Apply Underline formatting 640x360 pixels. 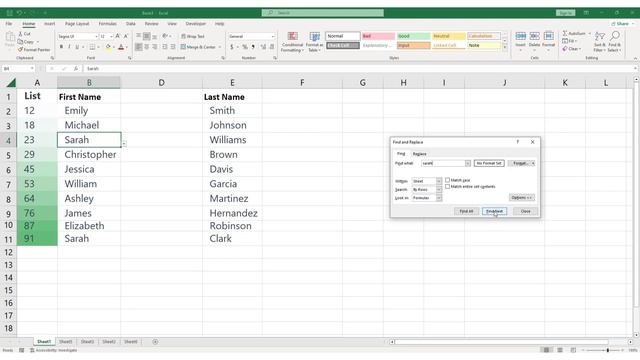77,47
